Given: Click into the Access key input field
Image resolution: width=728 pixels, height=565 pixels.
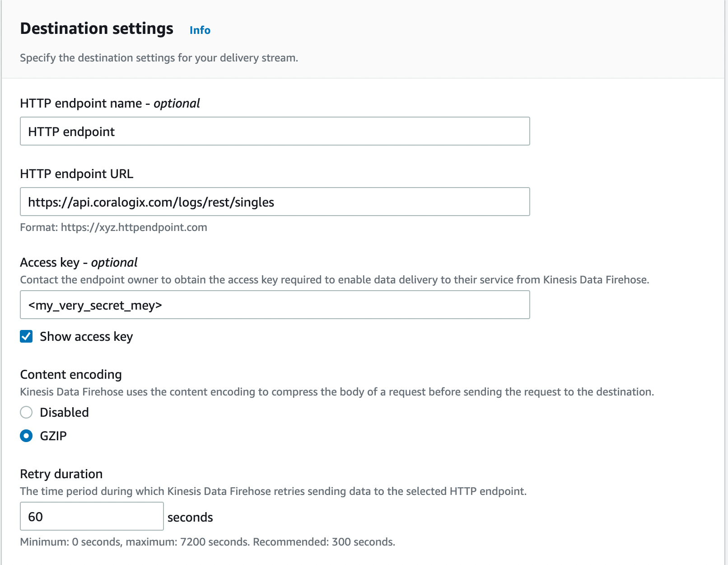Looking at the screenshot, I should tap(275, 305).
